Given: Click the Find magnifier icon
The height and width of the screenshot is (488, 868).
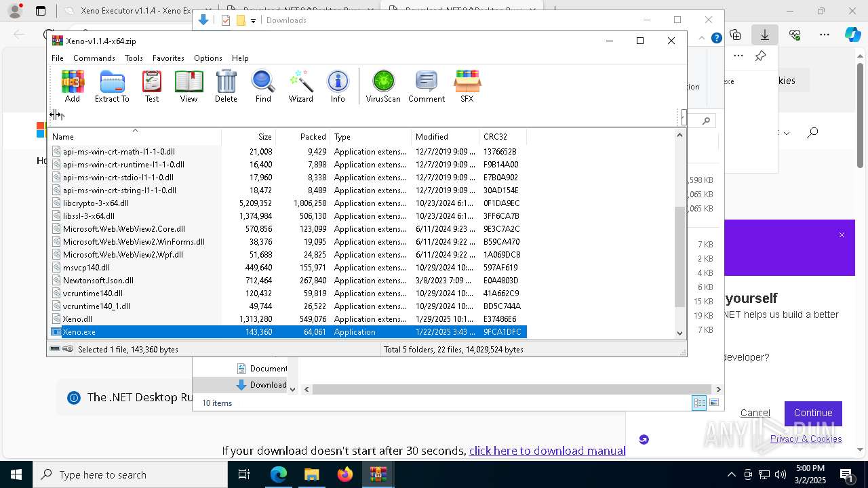Looking at the screenshot, I should coord(263,86).
